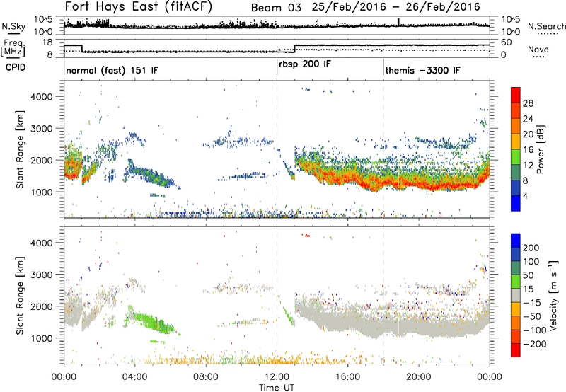Click the '20:00' time axis tick label
This screenshot has width=566, height=392.
[419, 377]
